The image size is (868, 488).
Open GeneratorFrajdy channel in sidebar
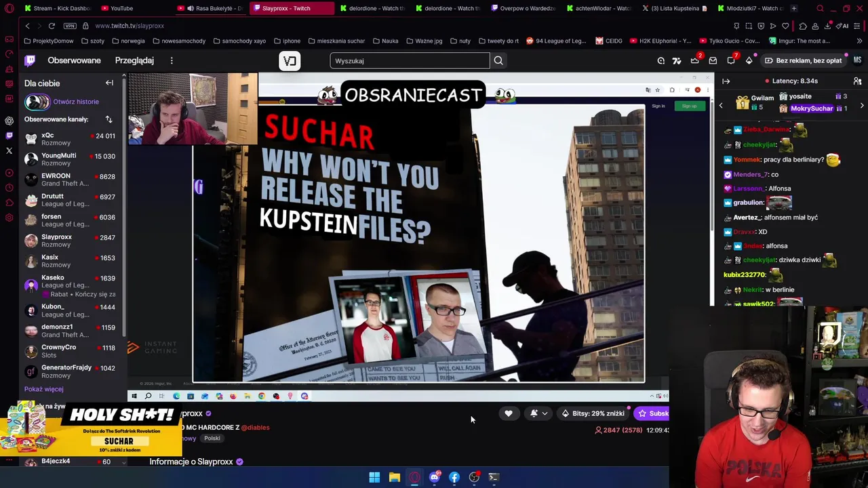(x=71, y=371)
